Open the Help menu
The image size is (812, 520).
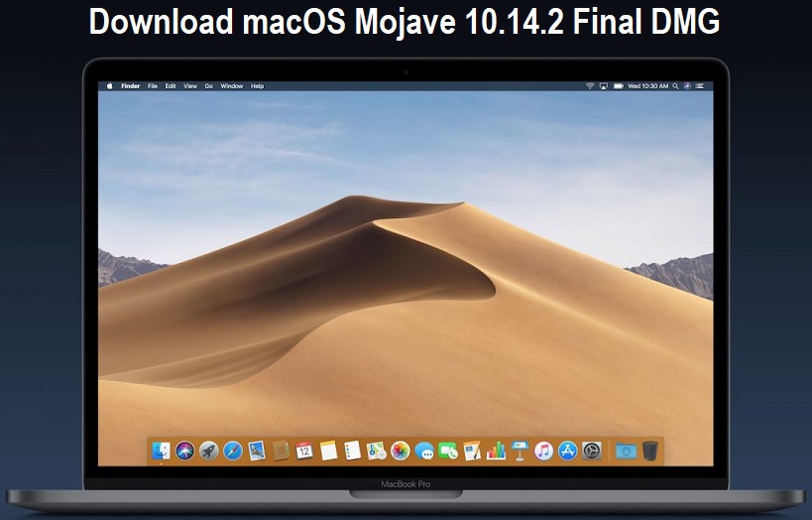tap(258, 86)
